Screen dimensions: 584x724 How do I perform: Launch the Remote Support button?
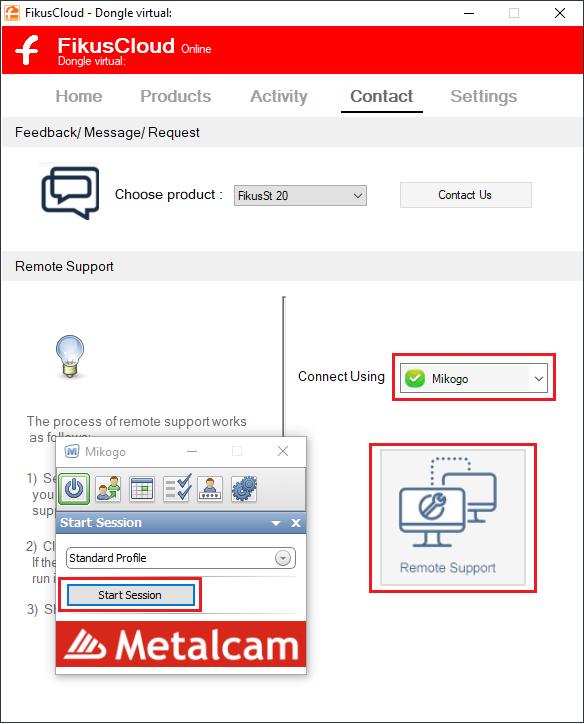[x=452, y=518]
